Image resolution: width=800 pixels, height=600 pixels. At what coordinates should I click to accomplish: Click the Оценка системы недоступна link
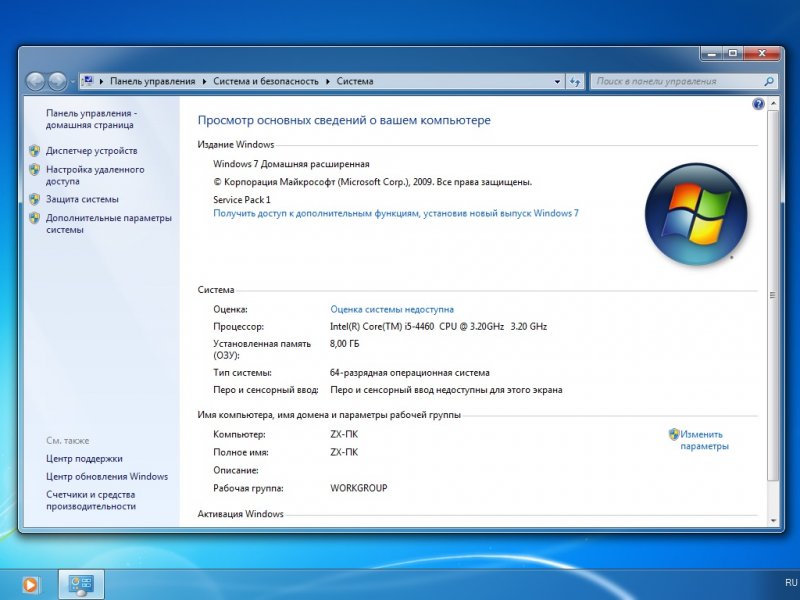coord(392,309)
